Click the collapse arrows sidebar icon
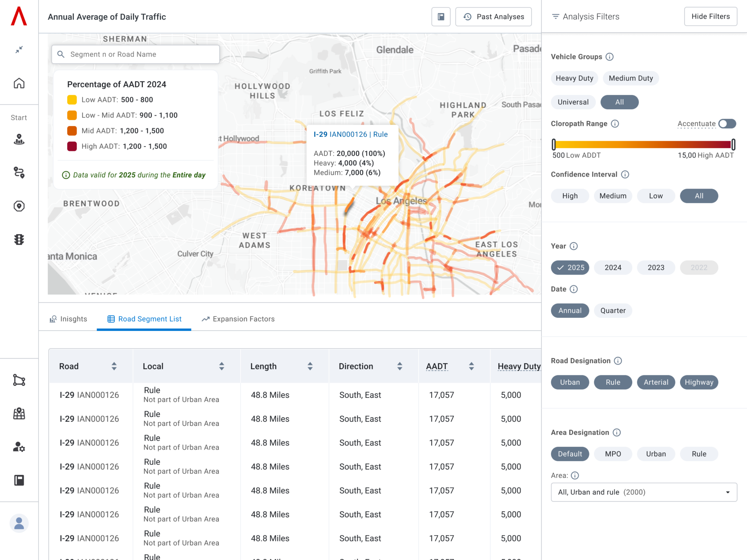The height and width of the screenshot is (560, 747). tap(19, 49)
